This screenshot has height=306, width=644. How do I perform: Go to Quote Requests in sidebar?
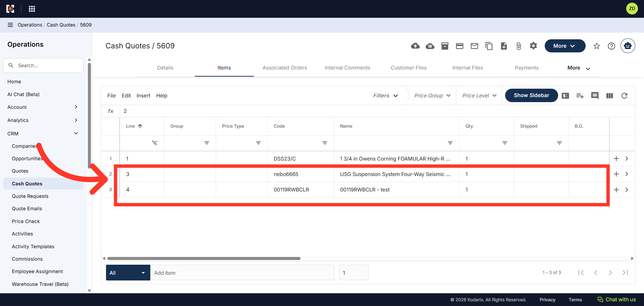point(30,196)
